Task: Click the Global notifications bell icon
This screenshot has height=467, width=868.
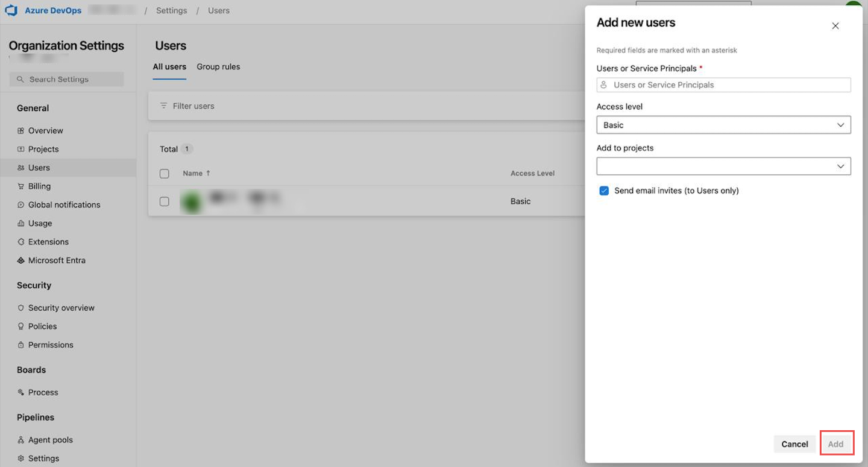Action: pyautogui.click(x=20, y=205)
